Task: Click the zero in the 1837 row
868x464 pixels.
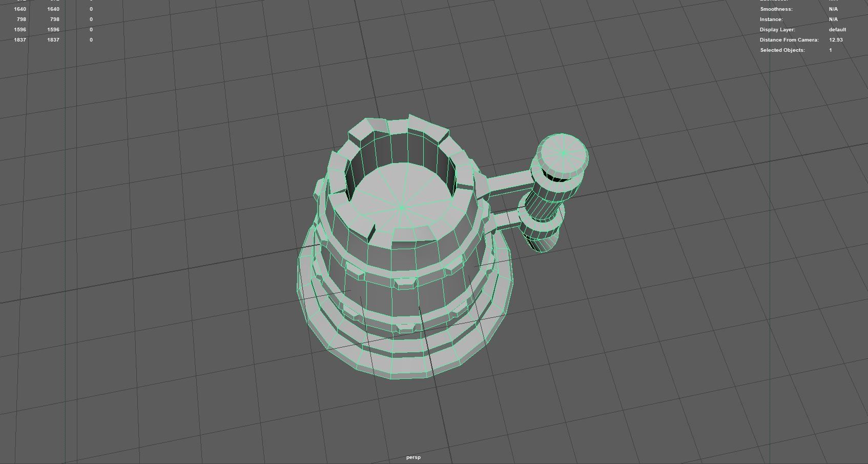Action: [x=91, y=40]
